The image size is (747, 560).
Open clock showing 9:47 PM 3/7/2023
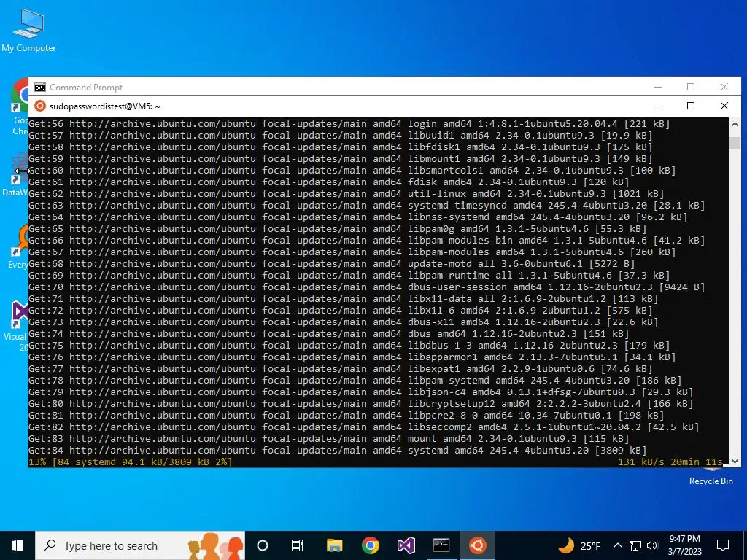coord(684,545)
